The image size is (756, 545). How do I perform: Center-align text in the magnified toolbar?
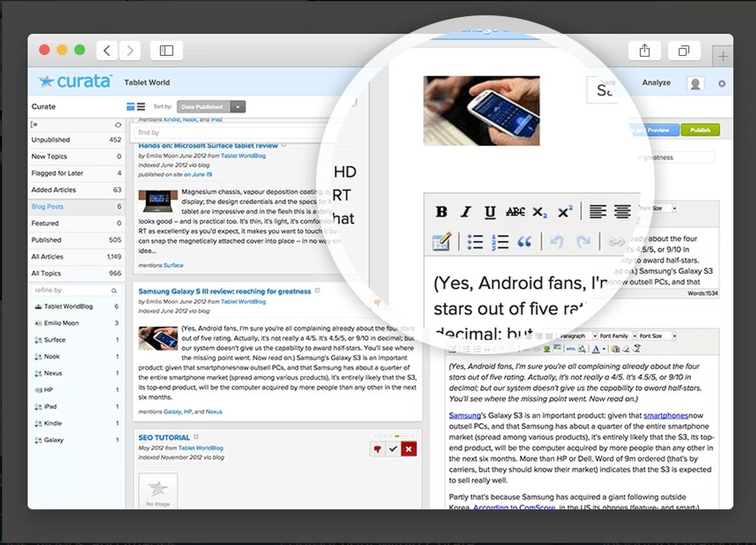[622, 212]
